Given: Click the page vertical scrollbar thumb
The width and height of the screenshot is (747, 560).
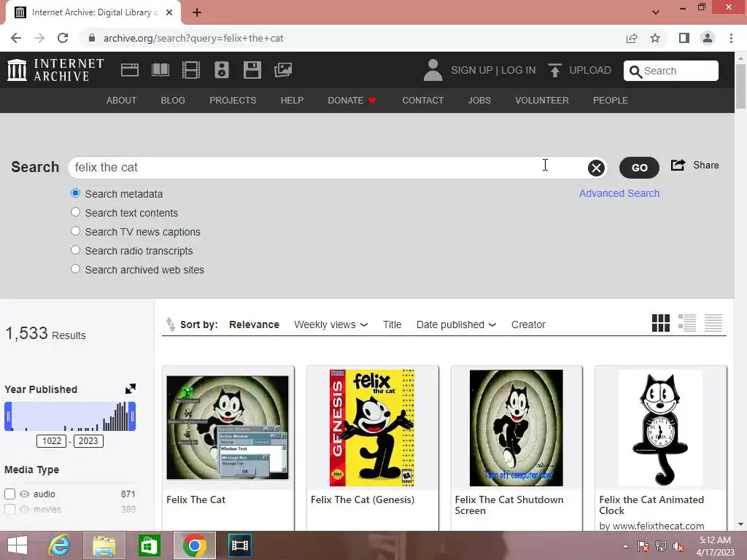Looking at the screenshot, I should tap(740, 86).
